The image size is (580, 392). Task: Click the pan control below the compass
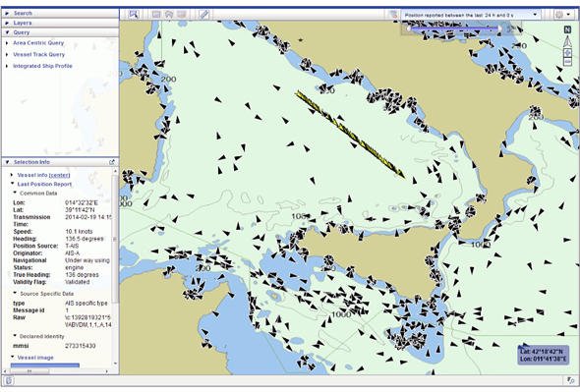567,53
